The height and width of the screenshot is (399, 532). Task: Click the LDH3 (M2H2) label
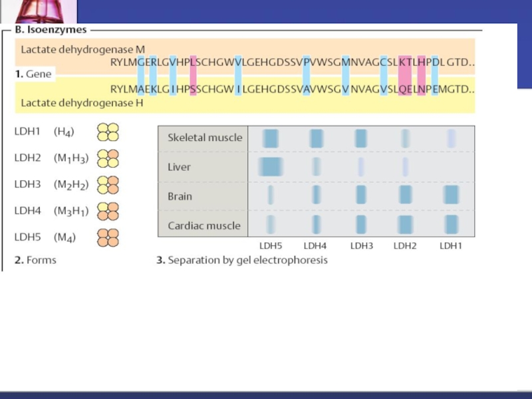click(51, 185)
